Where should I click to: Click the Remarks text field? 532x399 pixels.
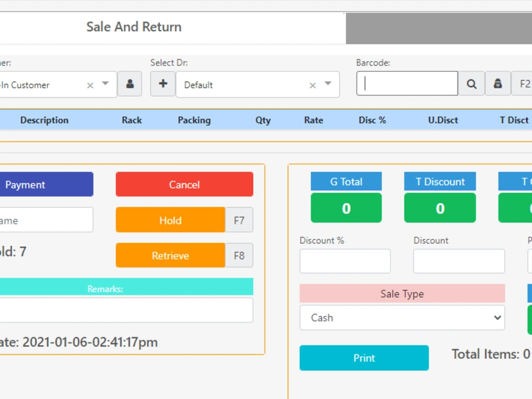pos(126,310)
